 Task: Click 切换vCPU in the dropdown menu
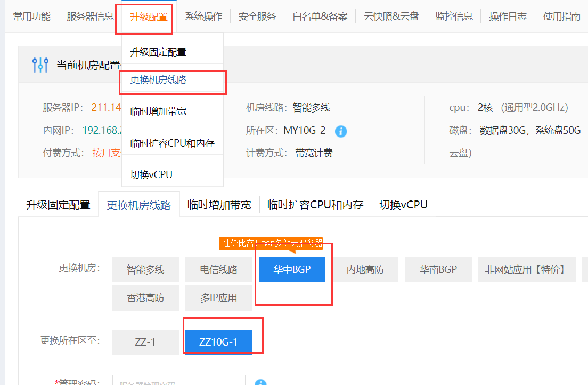pyautogui.click(x=151, y=174)
